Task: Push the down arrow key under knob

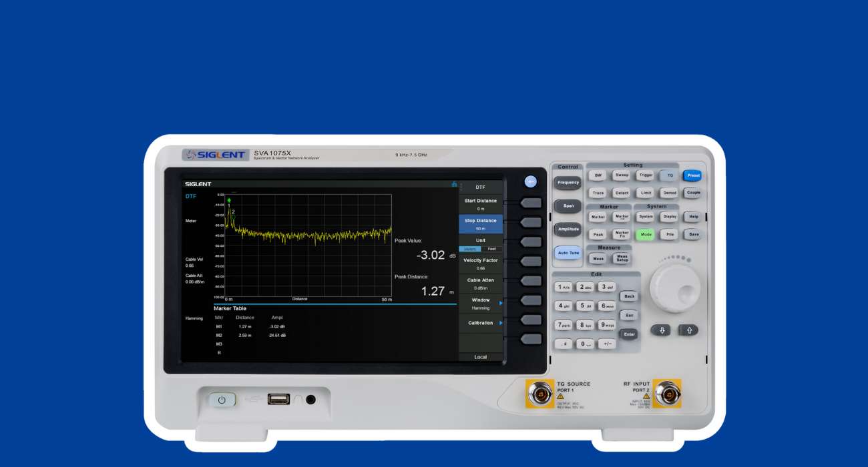Action: [660, 330]
